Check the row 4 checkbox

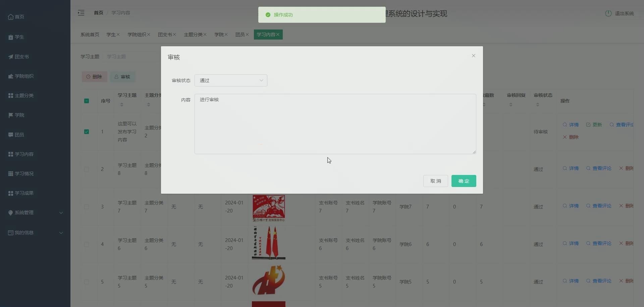87,244
